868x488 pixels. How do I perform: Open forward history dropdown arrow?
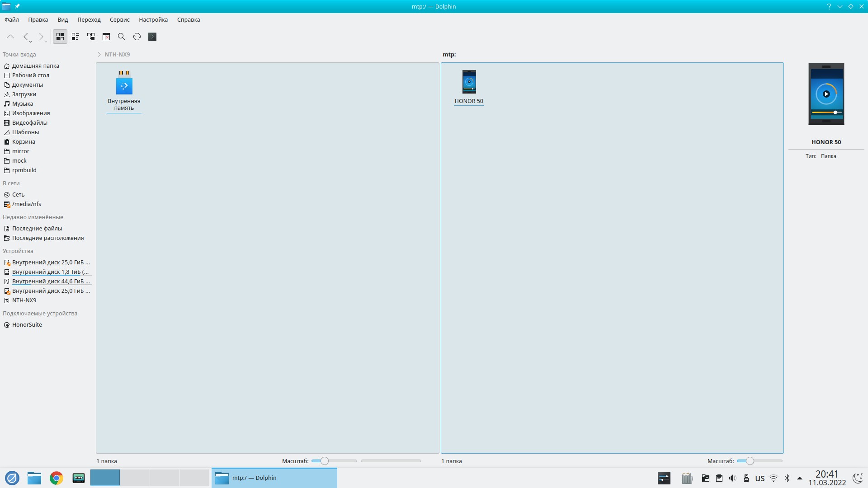[x=46, y=42]
